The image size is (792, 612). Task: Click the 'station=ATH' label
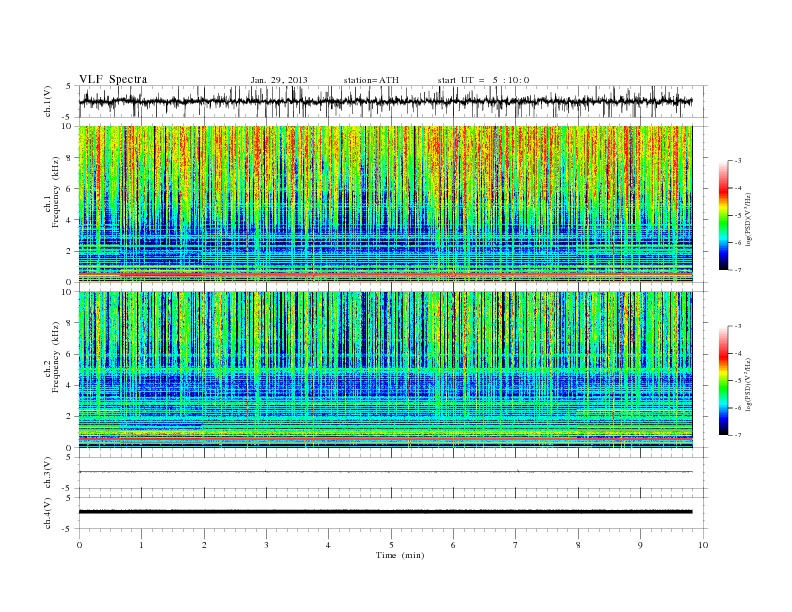[x=371, y=80]
